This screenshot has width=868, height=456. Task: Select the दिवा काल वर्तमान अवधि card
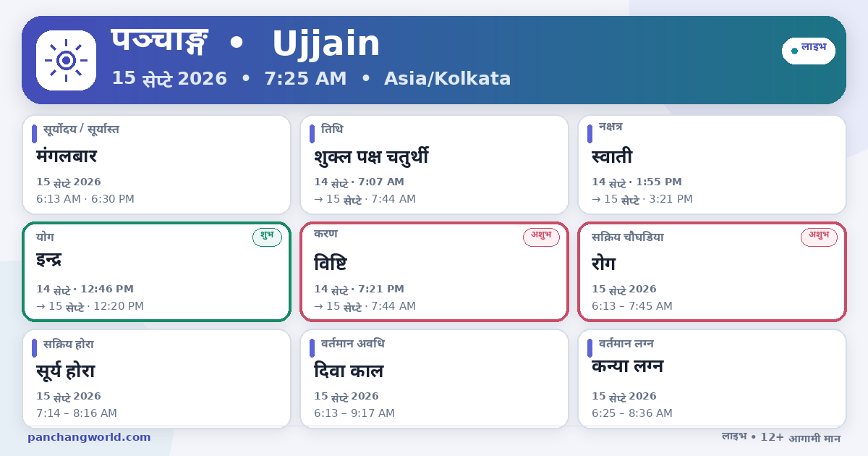434,379
